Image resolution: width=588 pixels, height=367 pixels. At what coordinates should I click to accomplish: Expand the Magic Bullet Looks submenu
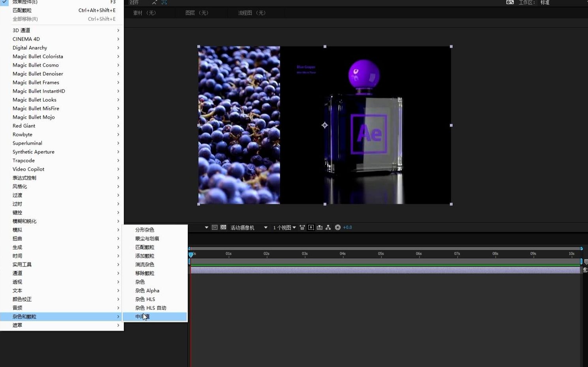[x=62, y=100]
